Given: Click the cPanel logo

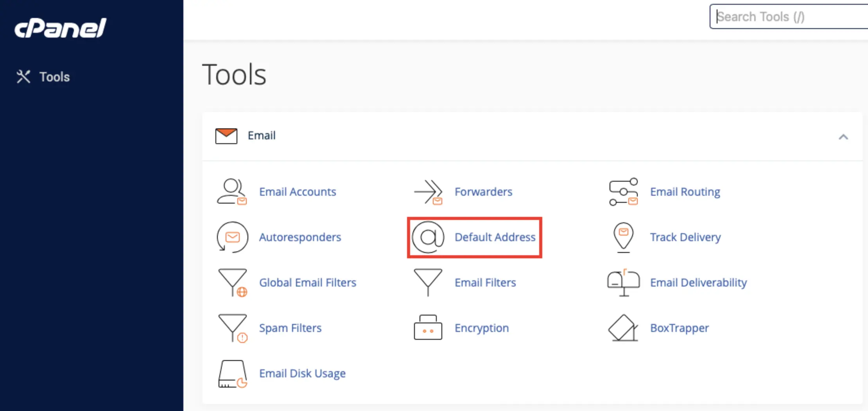Looking at the screenshot, I should (61, 28).
